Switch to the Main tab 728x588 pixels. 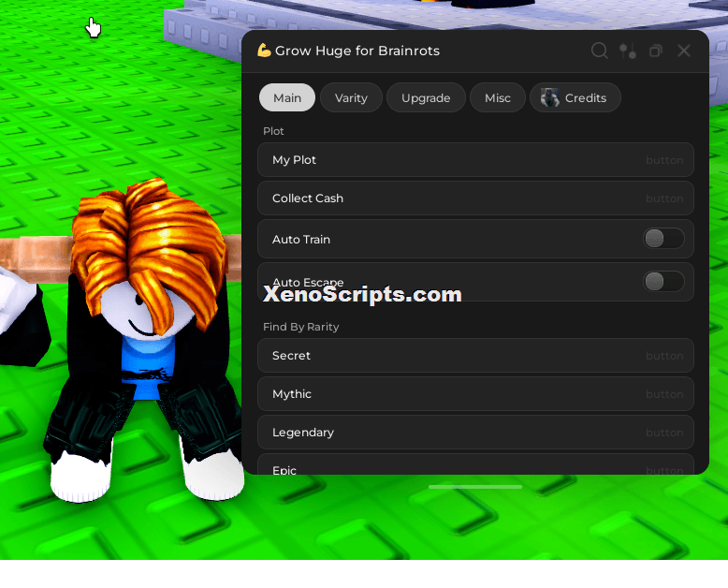287,97
